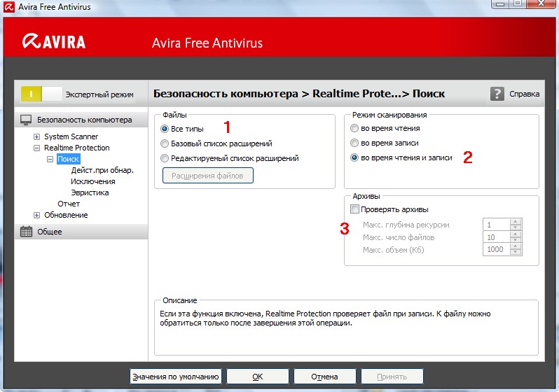Click Значения по умолчанию button
The width and height of the screenshot is (559, 392).
175,377
